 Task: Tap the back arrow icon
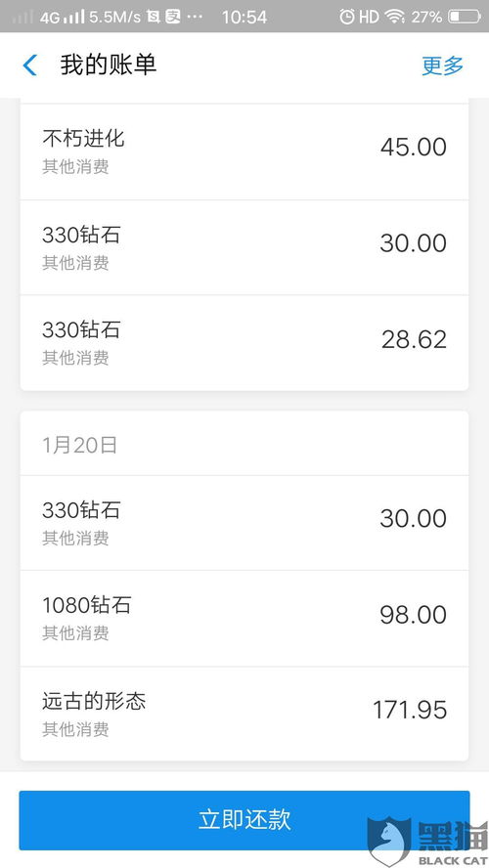tap(30, 65)
